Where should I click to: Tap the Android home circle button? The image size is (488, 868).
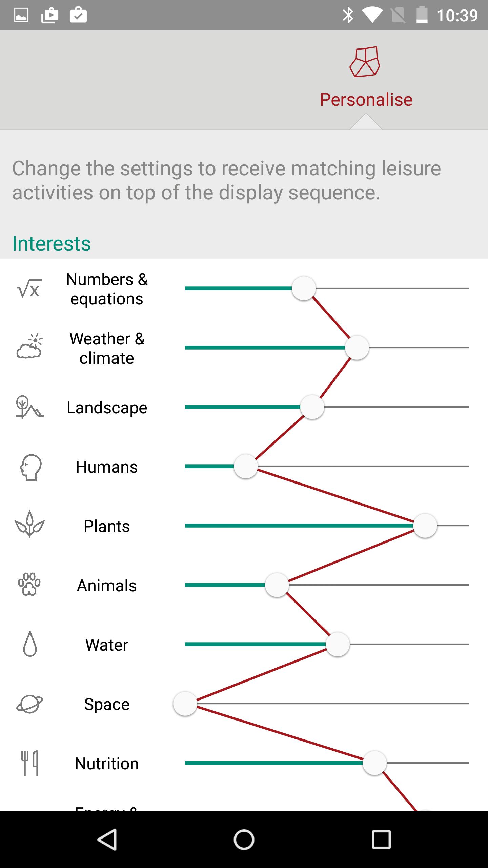pyautogui.click(x=244, y=840)
